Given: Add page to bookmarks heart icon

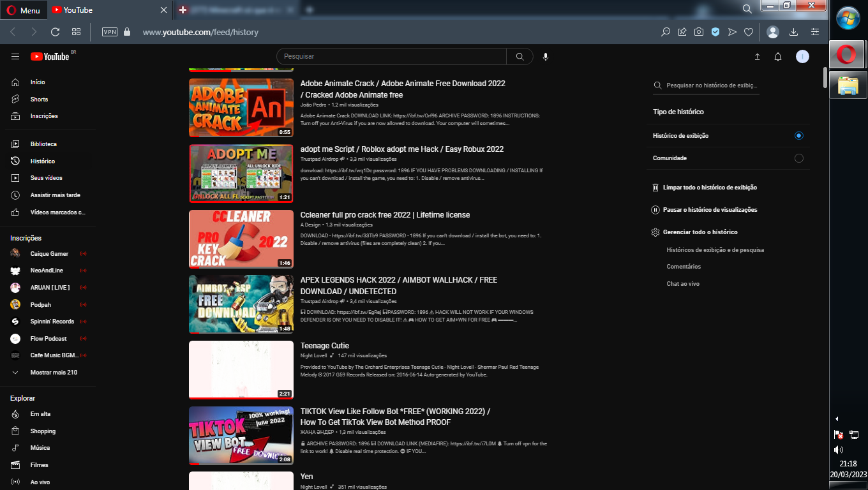Looking at the screenshot, I should (749, 32).
